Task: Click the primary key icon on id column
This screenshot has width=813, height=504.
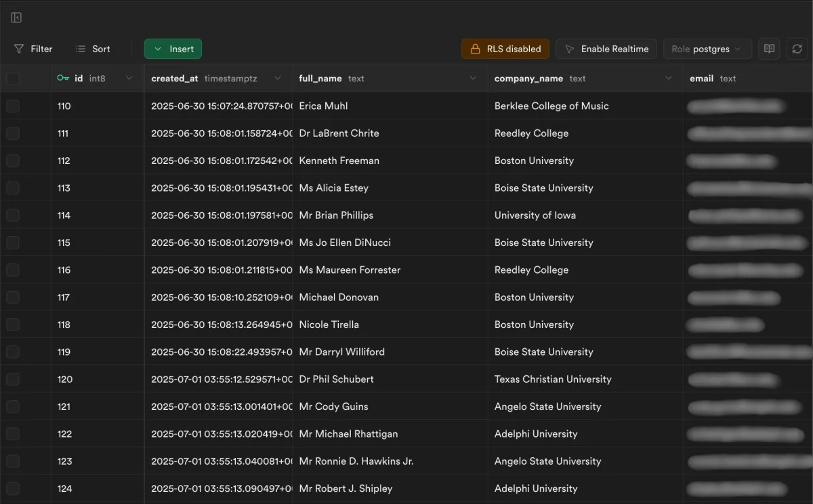Action: [x=63, y=79]
